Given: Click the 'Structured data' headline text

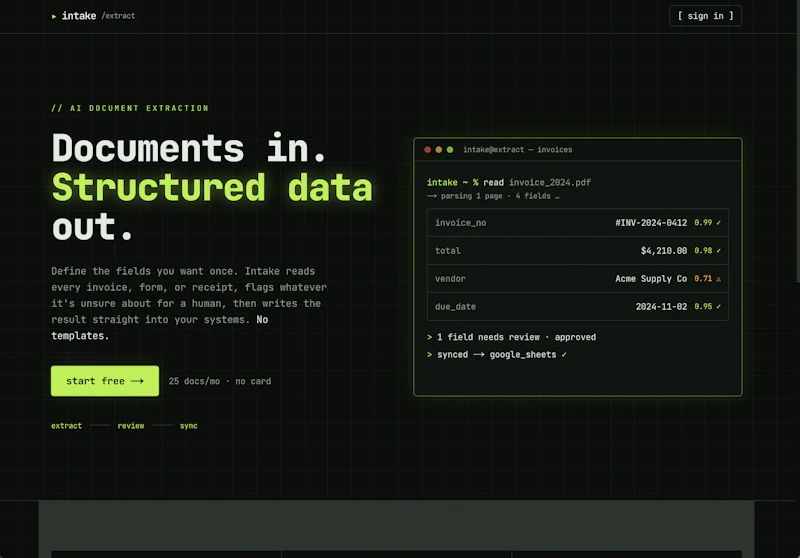Looking at the screenshot, I should [x=212, y=188].
